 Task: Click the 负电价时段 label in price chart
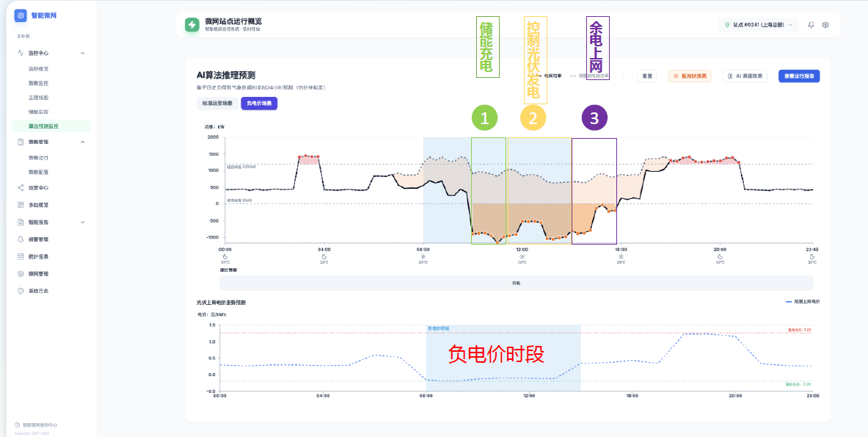(439, 328)
